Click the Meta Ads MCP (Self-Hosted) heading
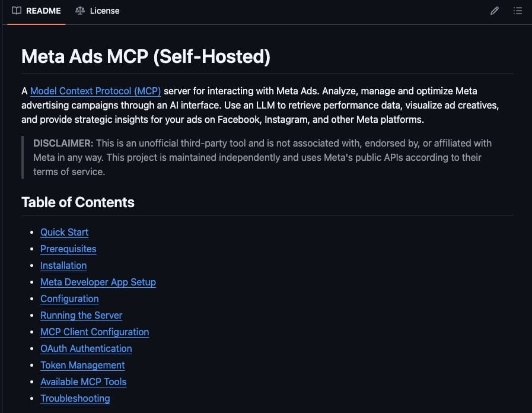This screenshot has height=413, width=532. coord(146,56)
